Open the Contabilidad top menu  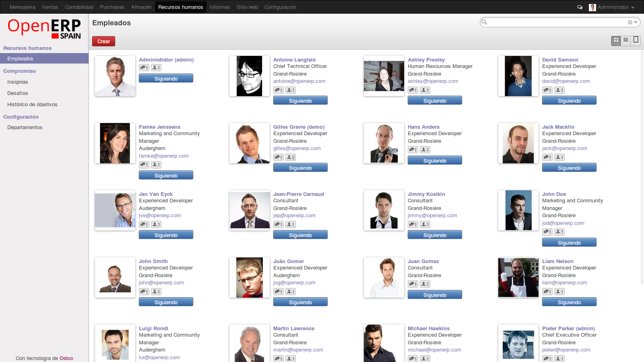click(79, 7)
